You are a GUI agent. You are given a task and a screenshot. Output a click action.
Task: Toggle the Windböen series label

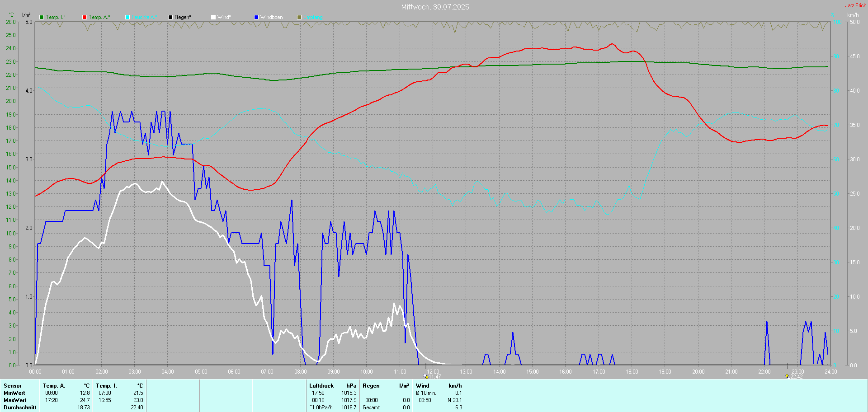click(x=271, y=17)
